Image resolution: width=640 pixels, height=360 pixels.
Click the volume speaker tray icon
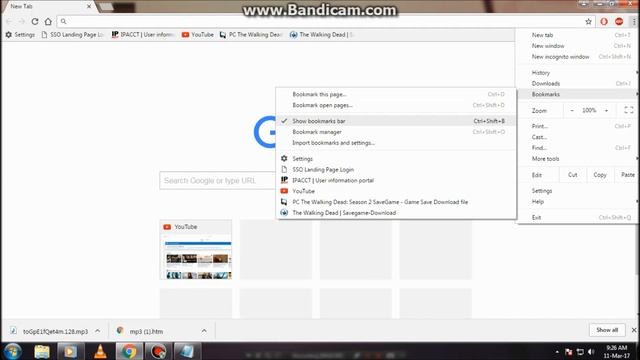coord(591,352)
